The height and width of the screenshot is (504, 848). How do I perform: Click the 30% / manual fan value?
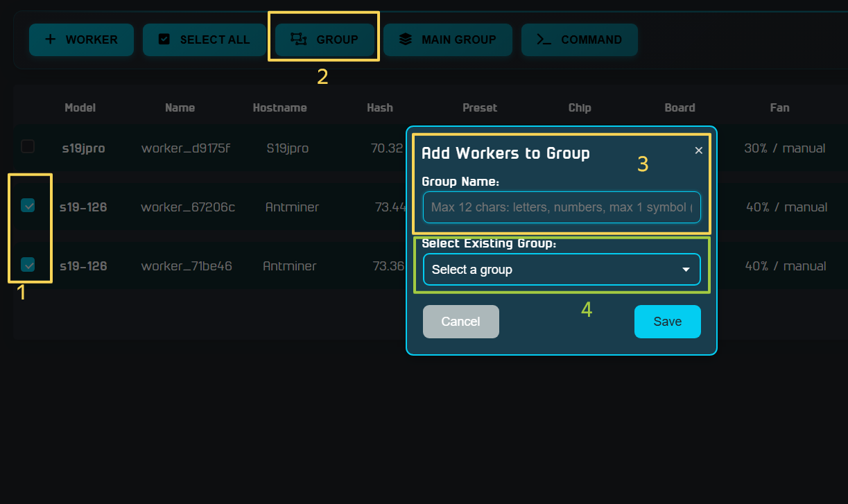click(x=785, y=148)
